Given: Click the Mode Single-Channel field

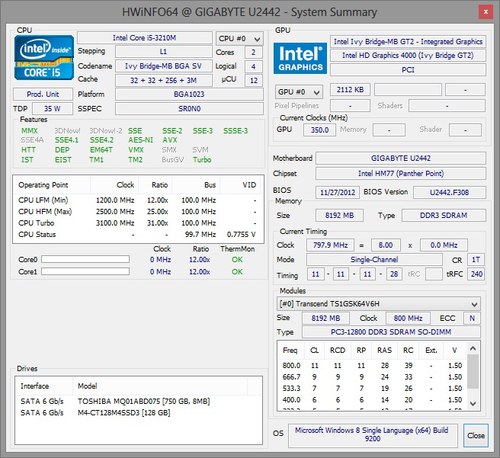Looking at the screenshot, I should point(374,259).
